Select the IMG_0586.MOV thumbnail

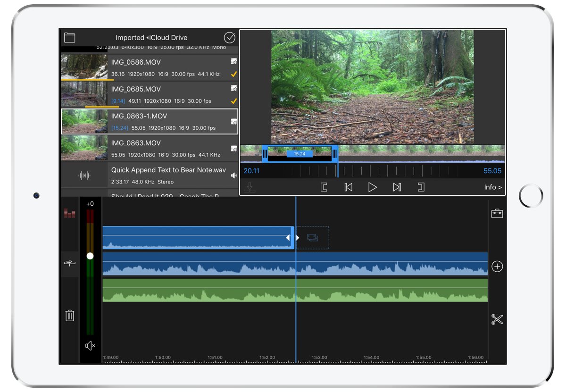(x=84, y=67)
